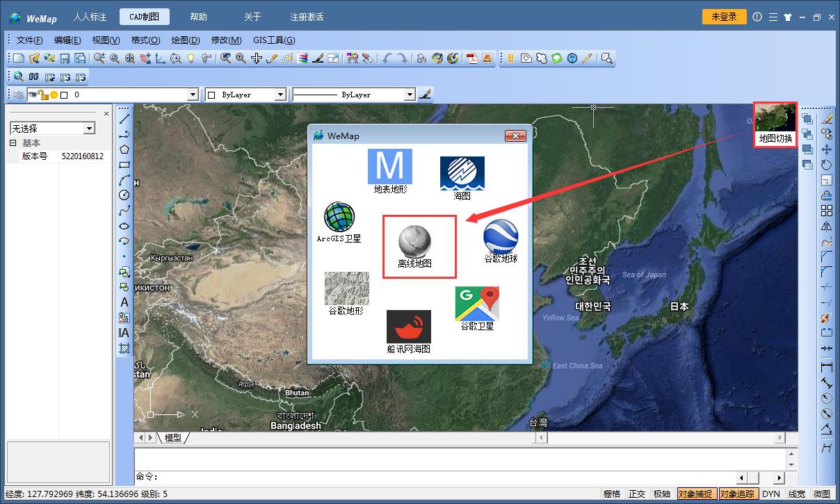This screenshot has height=504, width=840.
Task: Select the Rectangle drawing tool
Action: click(124, 165)
